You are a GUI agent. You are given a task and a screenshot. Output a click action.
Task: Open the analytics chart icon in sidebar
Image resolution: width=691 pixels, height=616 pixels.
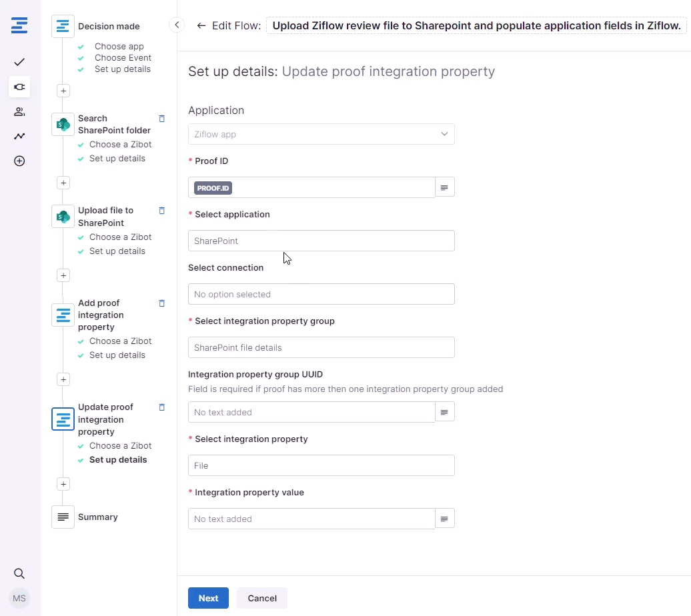coord(19,136)
